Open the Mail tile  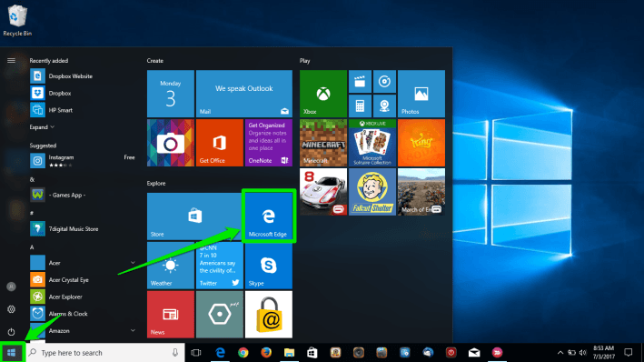(x=244, y=94)
